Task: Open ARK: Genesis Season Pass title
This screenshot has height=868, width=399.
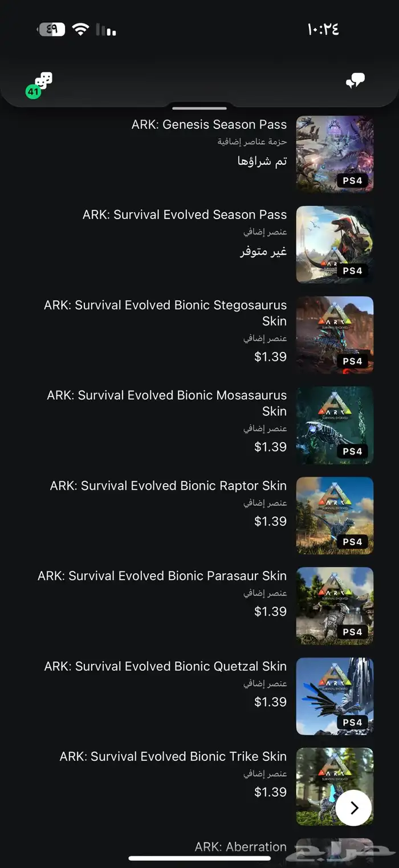Action: pyautogui.click(x=209, y=124)
